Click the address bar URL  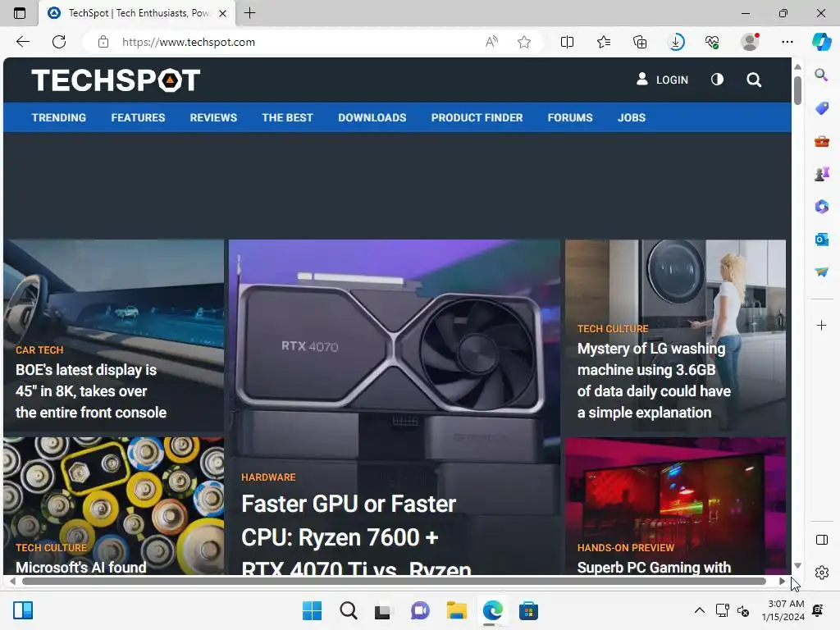click(x=189, y=42)
